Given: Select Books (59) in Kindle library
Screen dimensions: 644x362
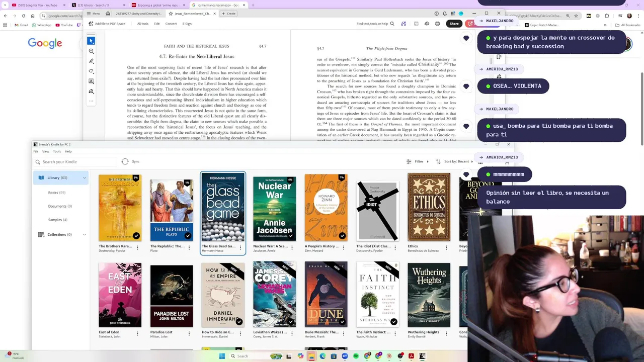Looking at the screenshot, I should coord(56,193).
